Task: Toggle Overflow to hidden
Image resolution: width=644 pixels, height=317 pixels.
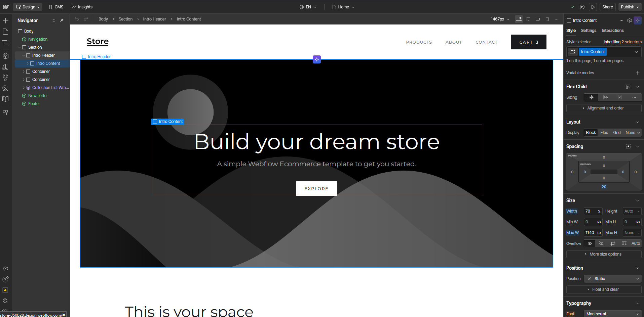Action: click(x=601, y=243)
